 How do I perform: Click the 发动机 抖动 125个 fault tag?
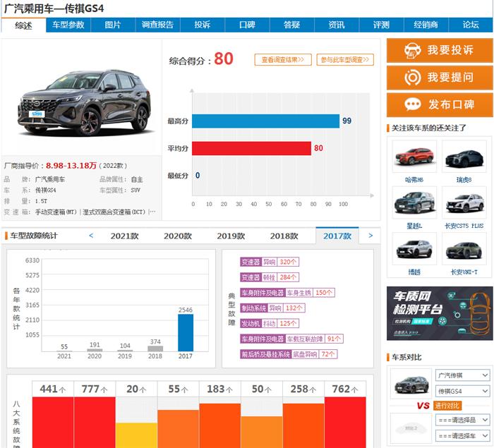click(270, 324)
